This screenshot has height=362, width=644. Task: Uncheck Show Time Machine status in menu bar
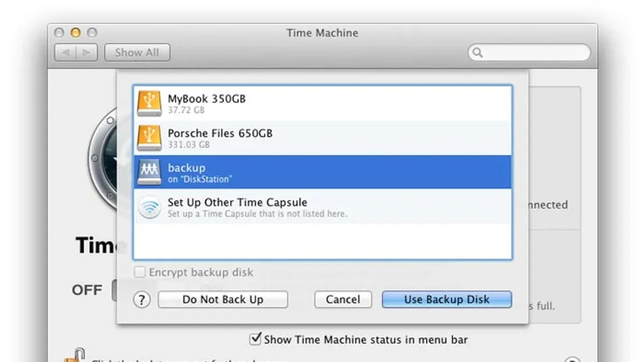[x=255, y=339]
